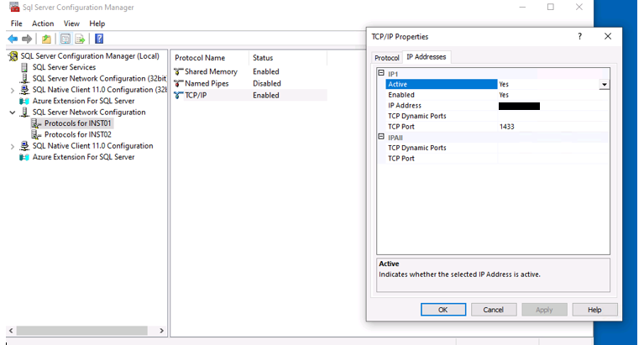
Task: Open the View menu
Action: point(71,24)
